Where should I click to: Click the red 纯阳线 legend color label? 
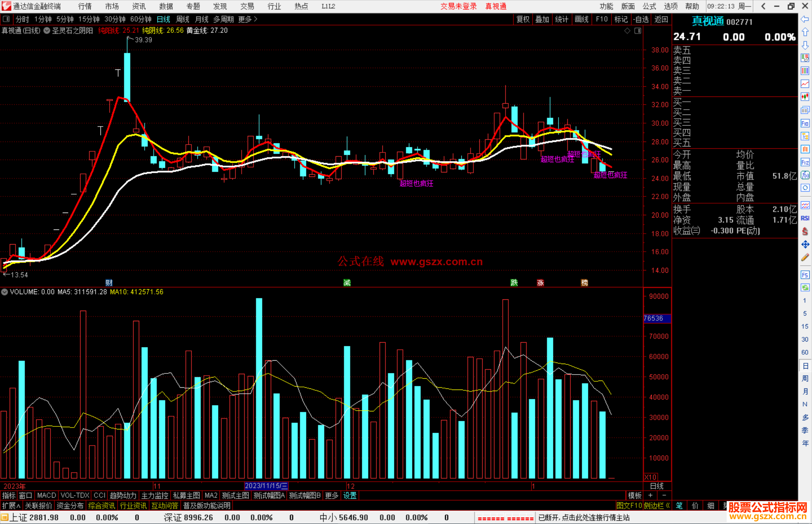[x=108, y=30]
